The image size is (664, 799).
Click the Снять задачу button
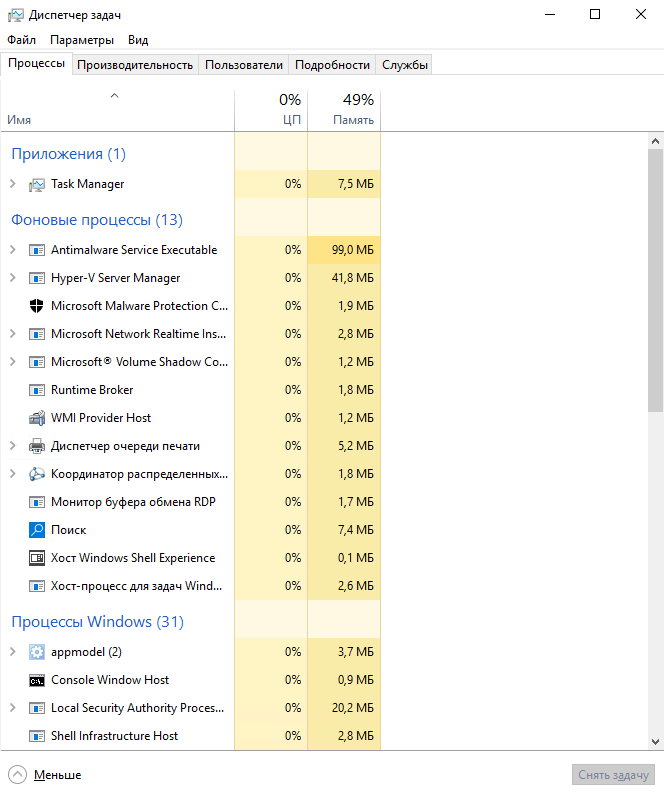click(613, 775)
